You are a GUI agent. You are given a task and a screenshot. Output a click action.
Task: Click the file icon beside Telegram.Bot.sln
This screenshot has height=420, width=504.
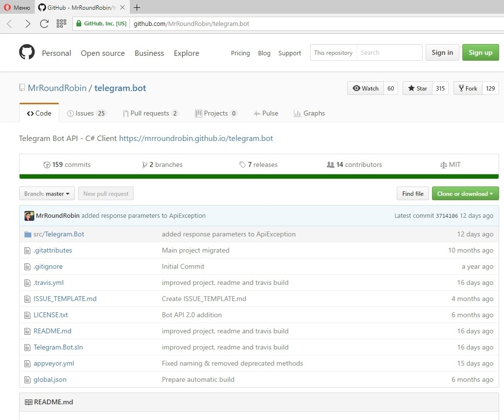27,348
